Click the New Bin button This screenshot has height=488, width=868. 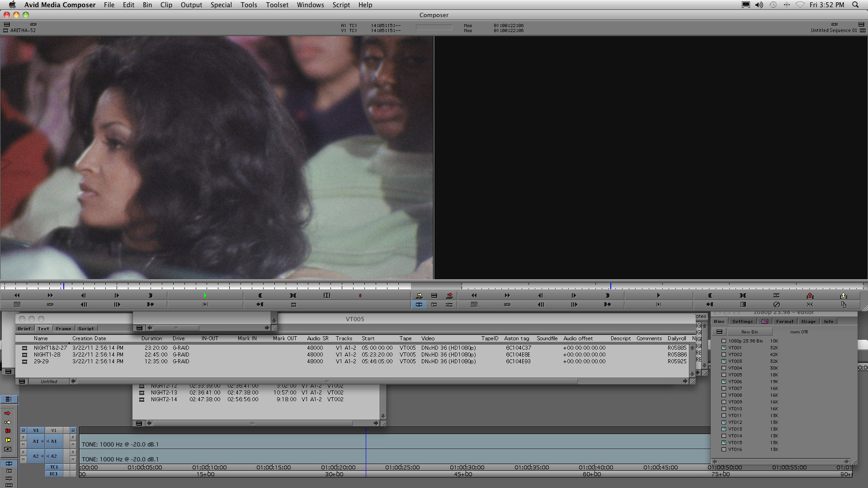click(749, 332)
